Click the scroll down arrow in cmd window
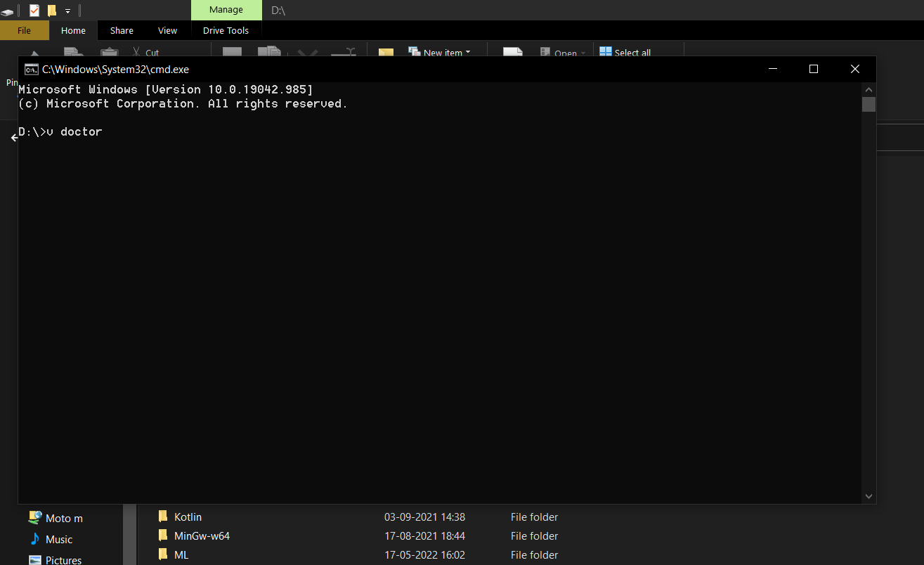This screenshot has height=565, width=924. (869, 496)
